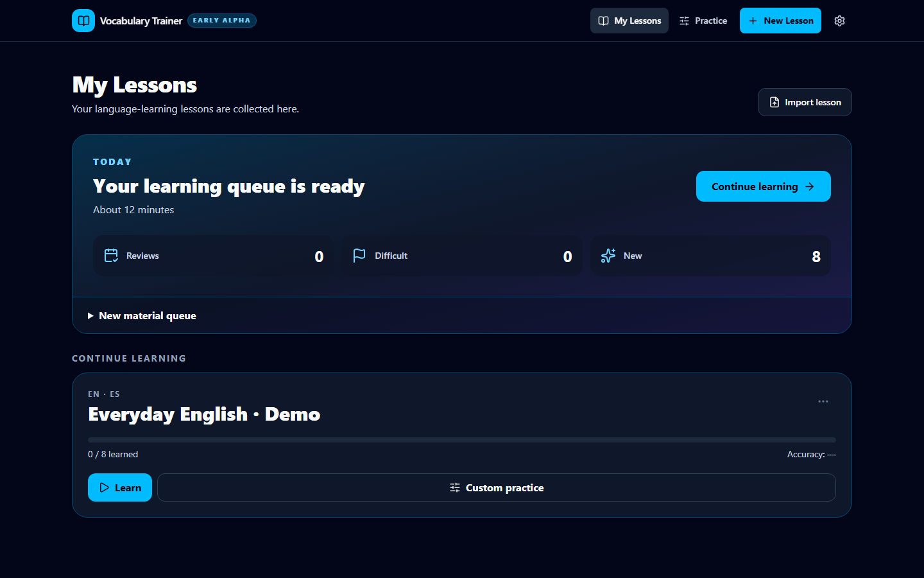Click the 'CONTINUE LEARNING' section label
The width and height of the screenshot is (924, 578).
click(x=129, y=358)
